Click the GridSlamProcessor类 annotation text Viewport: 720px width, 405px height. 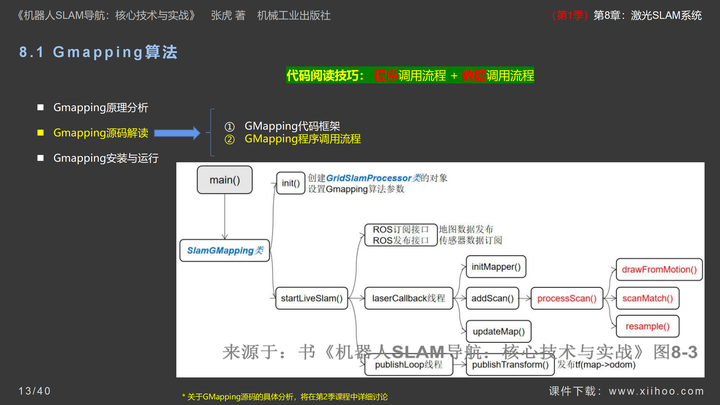coord(373,178)
